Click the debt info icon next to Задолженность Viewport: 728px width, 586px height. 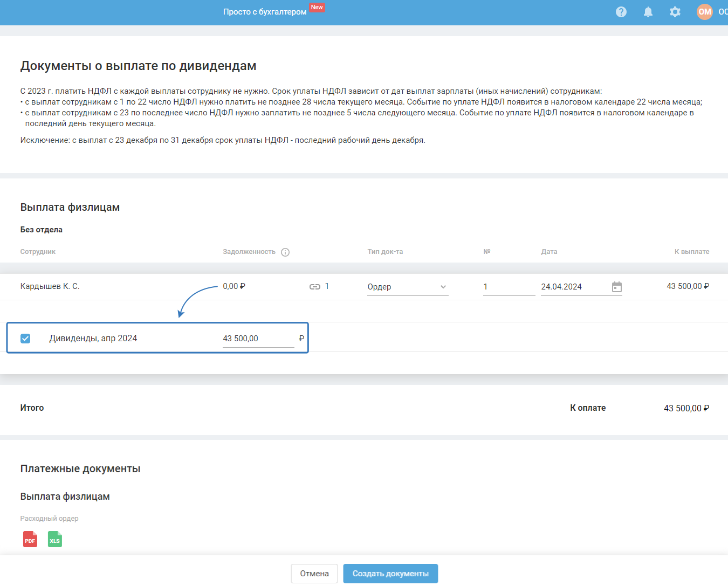click(x=285, y=252)
